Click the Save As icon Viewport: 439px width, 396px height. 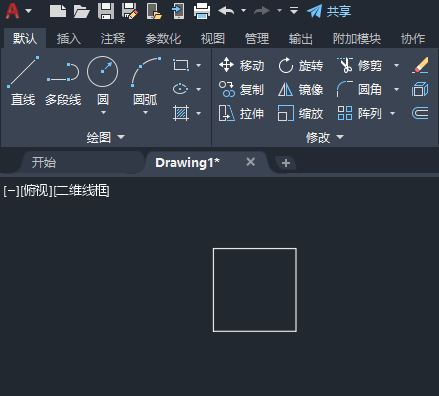[x=130, y=11]
